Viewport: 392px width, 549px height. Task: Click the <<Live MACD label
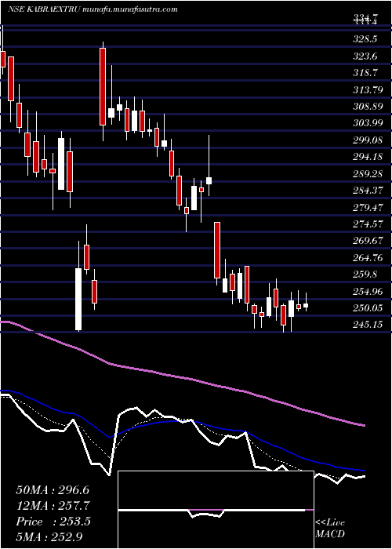pos(330,529)
